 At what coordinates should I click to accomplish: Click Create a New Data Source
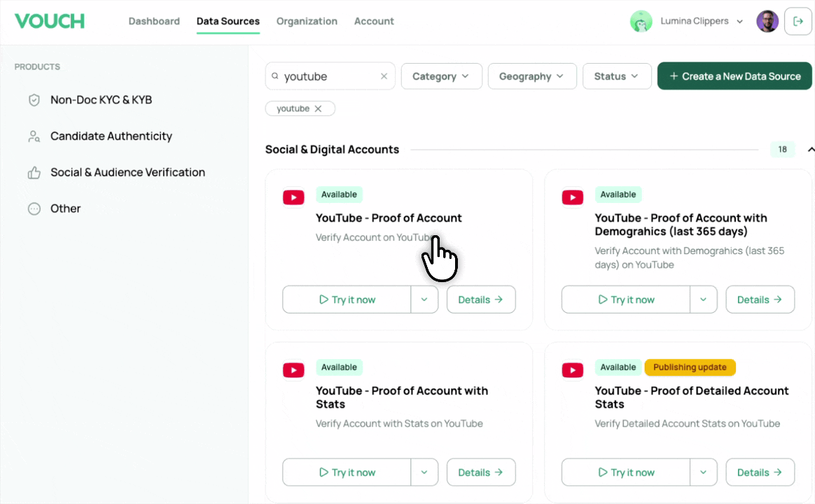[734, 76]
